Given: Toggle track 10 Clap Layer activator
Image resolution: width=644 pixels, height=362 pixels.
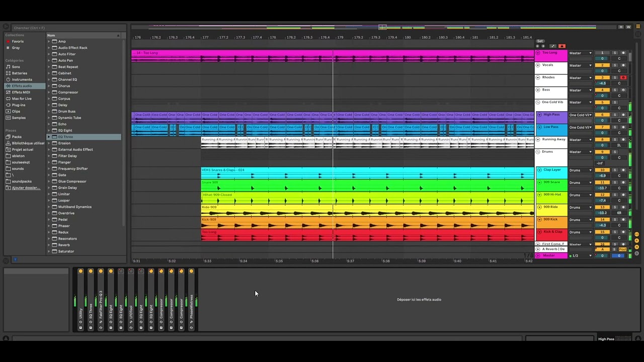Looking at the screenshot, I should [x=602, y=170].
